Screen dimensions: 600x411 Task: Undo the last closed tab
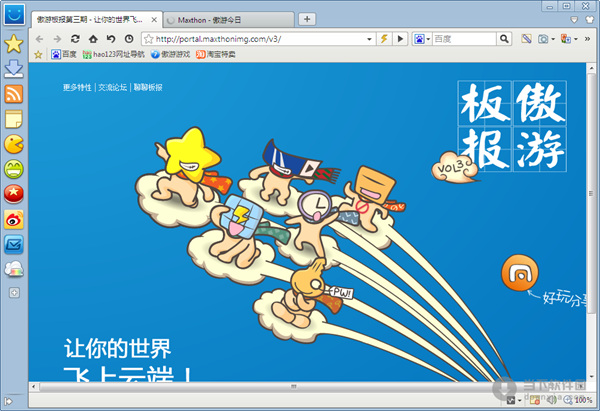[111, 39]
